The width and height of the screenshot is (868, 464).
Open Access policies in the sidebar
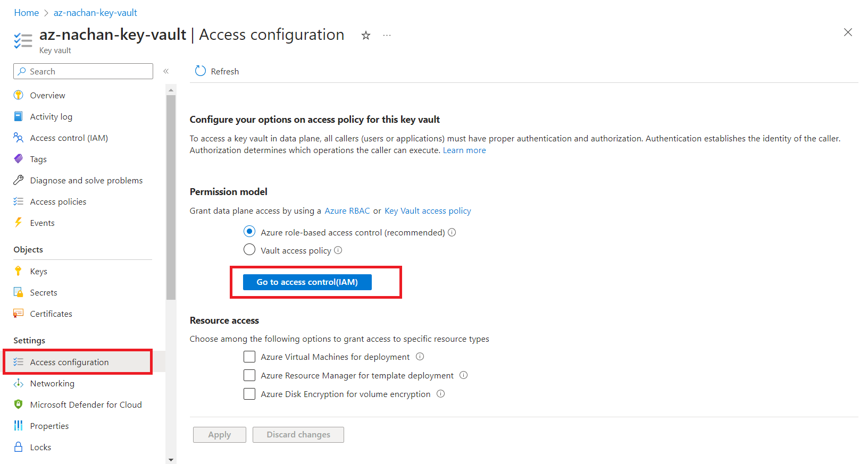tap(58, 202)
